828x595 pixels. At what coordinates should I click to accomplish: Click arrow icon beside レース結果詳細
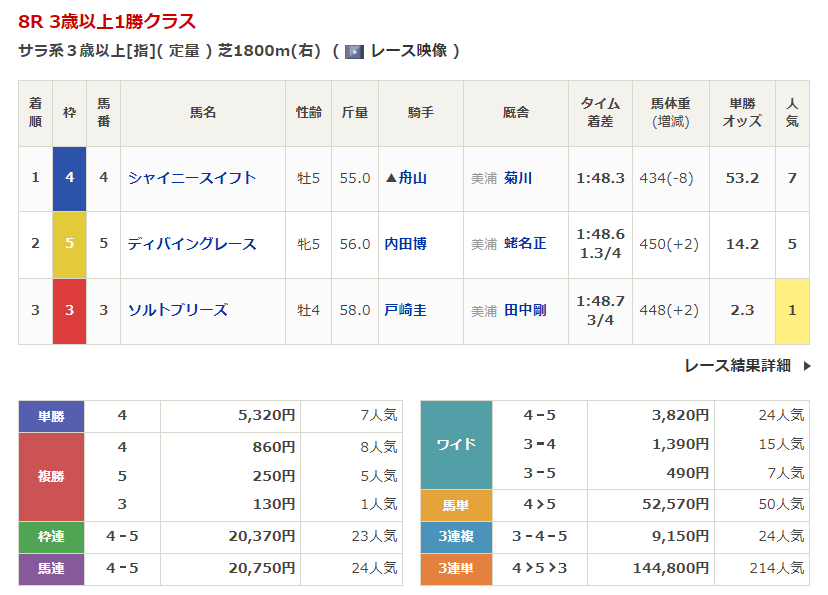[806, 366]
